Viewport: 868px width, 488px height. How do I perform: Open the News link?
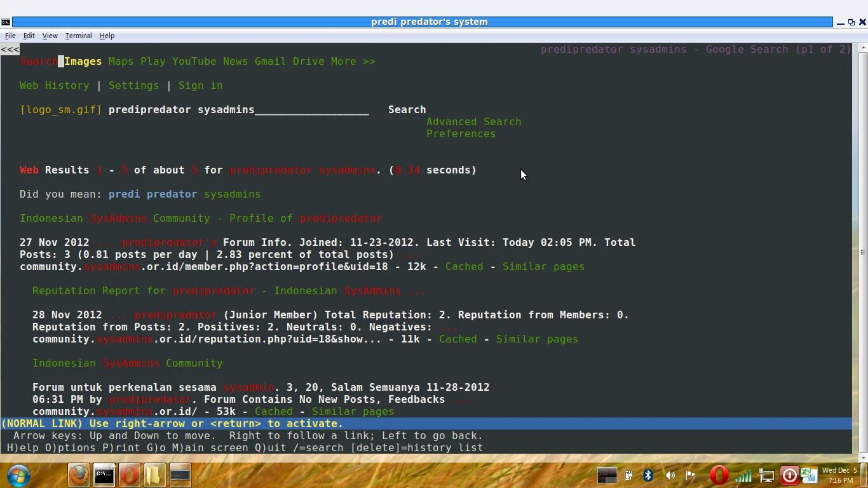click(235, 62)
